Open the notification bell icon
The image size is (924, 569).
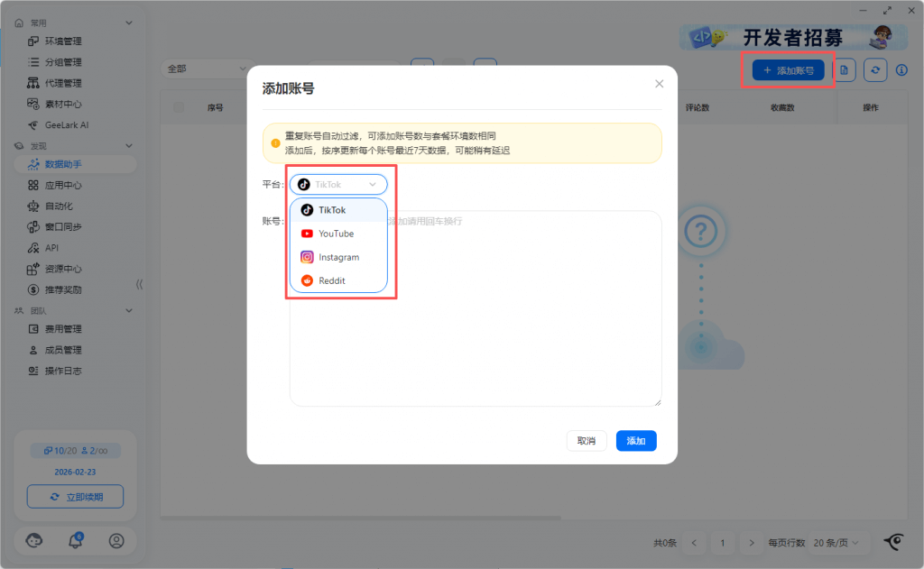[x=76, y=541]
